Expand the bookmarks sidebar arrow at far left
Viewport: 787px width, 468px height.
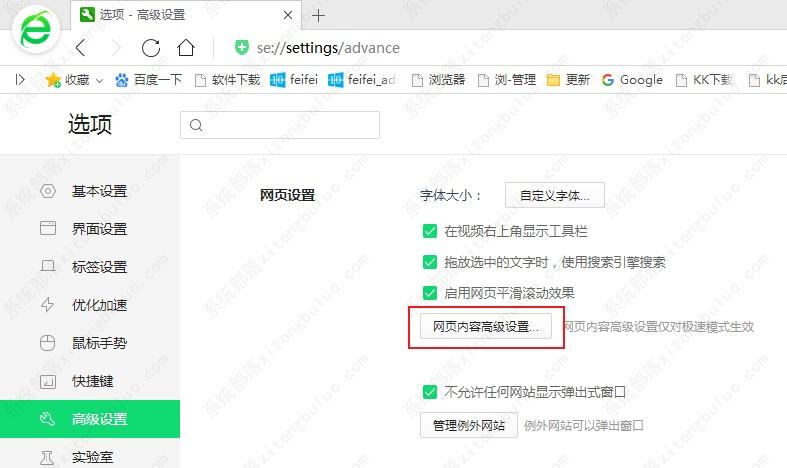point(20,80)
